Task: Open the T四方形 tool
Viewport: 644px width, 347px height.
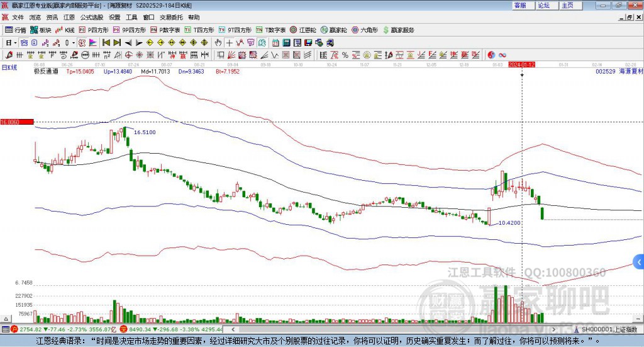Action: pyautogui.click(x=199, y=30)
